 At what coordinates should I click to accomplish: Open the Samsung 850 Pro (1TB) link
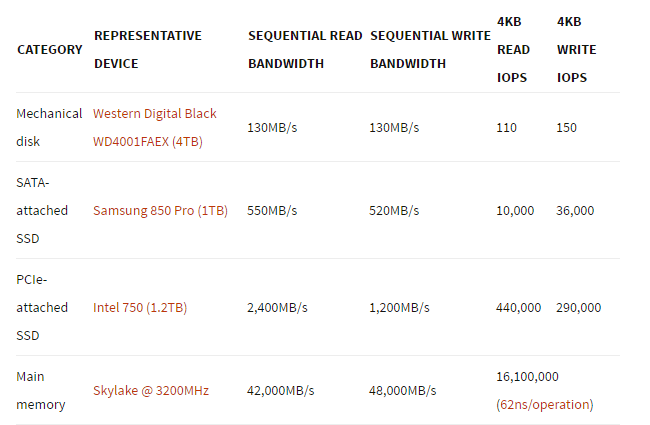160,211
